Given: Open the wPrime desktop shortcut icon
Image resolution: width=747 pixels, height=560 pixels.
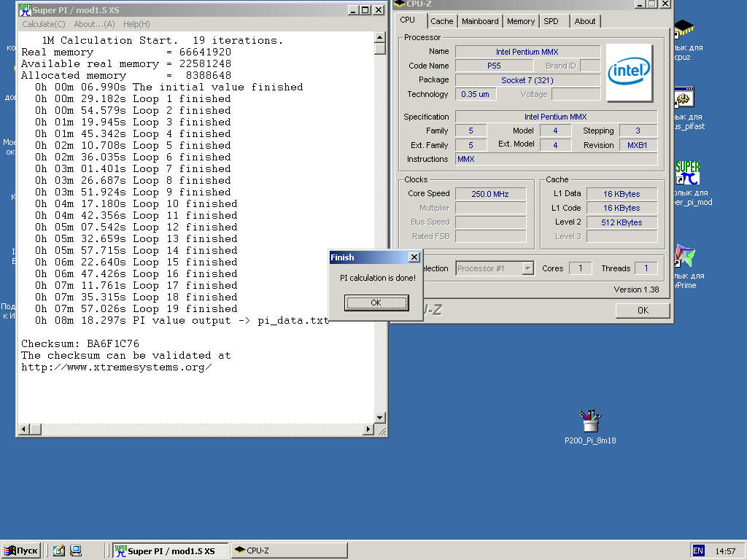Looking at the screenshot, I should [685, 256].
